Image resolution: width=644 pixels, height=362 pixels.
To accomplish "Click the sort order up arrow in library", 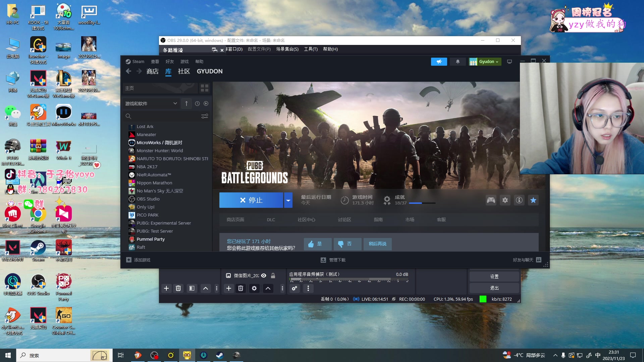I will point(186,104).
